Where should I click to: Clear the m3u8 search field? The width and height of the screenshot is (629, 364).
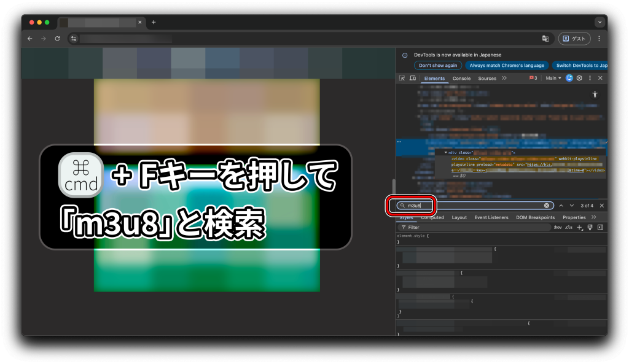(547, 206)
